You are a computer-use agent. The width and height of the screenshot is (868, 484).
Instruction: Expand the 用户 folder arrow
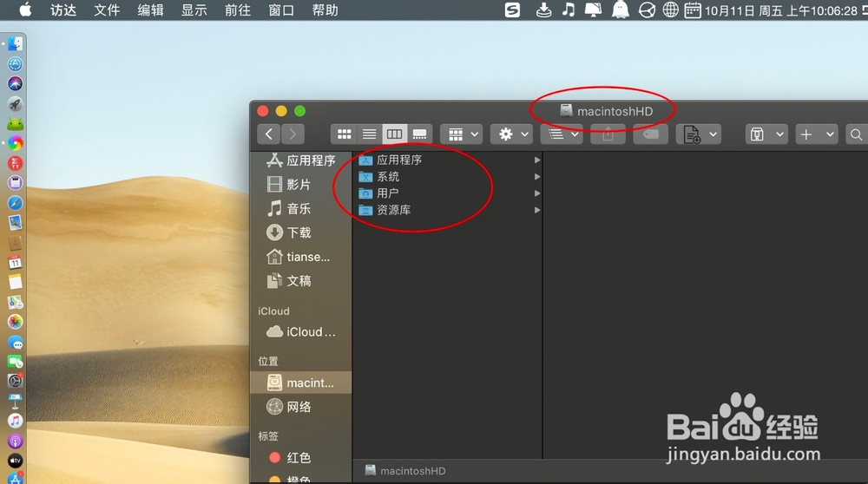[x=537, y=193]
